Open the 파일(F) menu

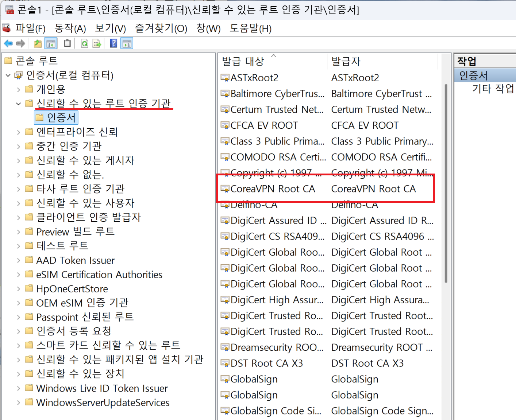pos(30,28)
